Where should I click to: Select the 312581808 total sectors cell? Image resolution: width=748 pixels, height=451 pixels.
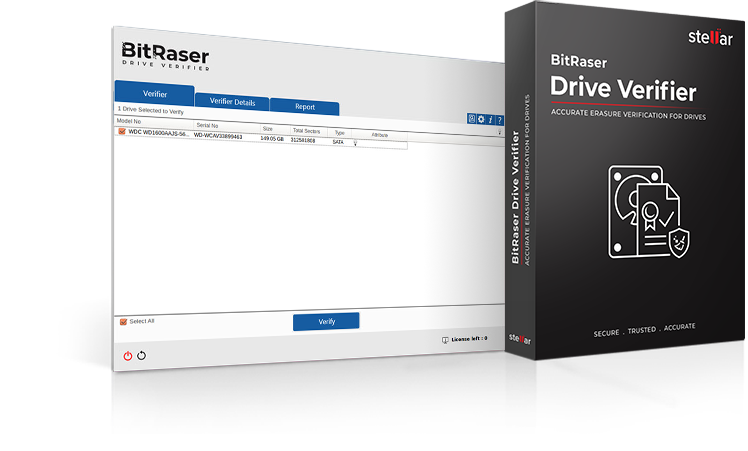click(x=303, y=140)
